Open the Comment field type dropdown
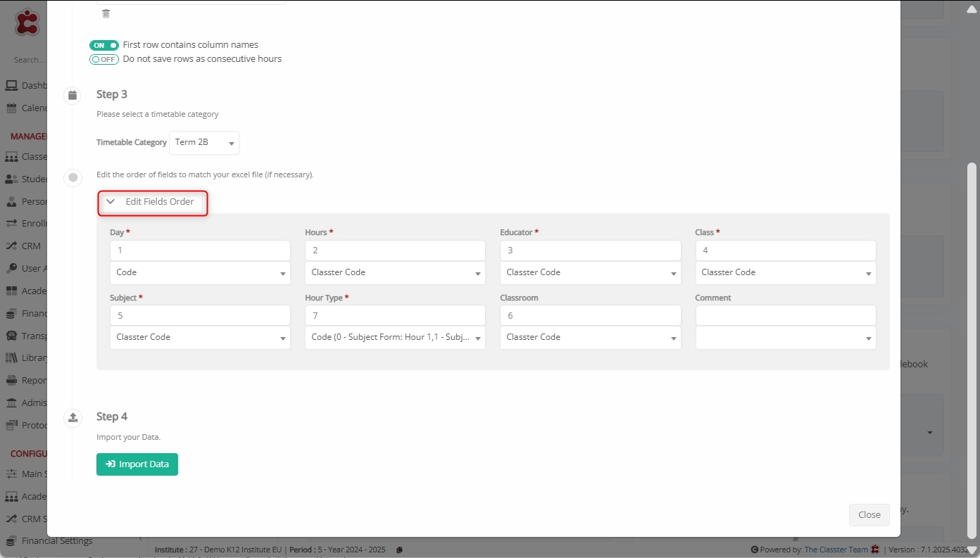This screenshot has height=558, width=980. pyautogui.click(x=785, y=338)
